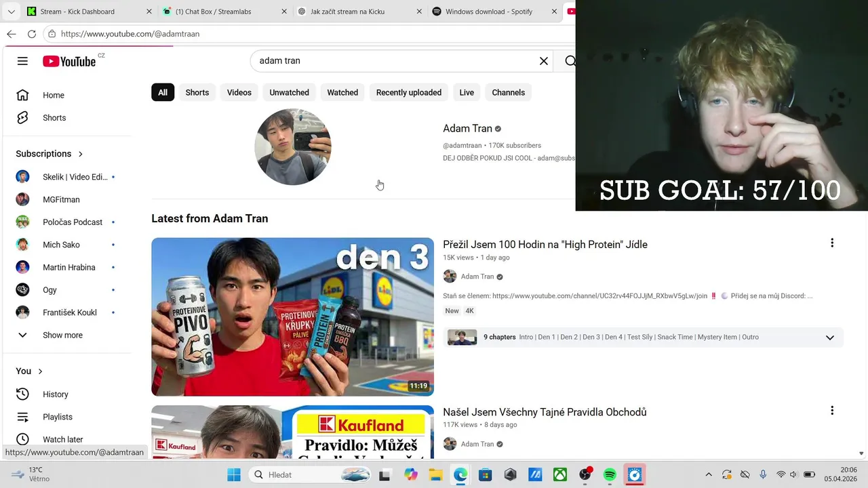Select the Channels filter chip
Viewport: 868px width, 488px height.
pyautogui.click(x=508, y=93)
